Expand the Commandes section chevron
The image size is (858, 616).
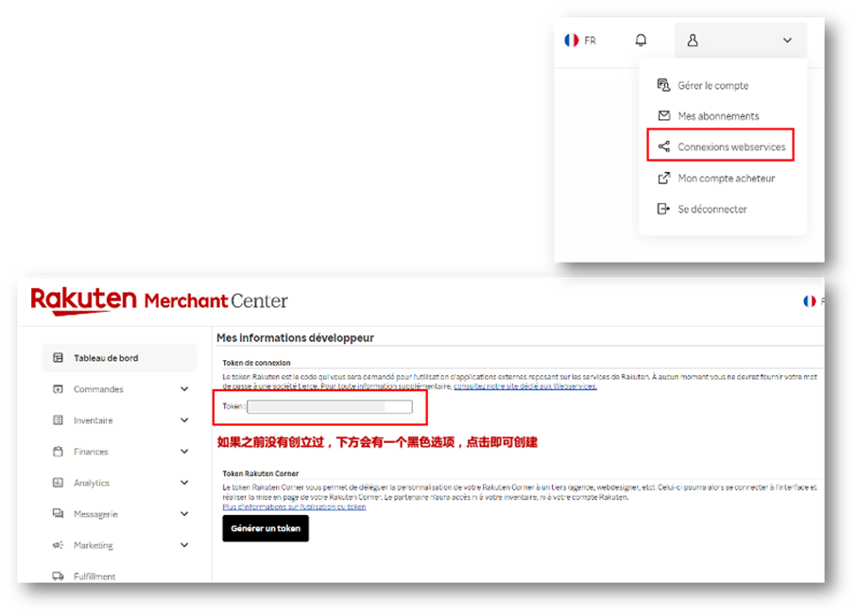(x=184, y=389)
